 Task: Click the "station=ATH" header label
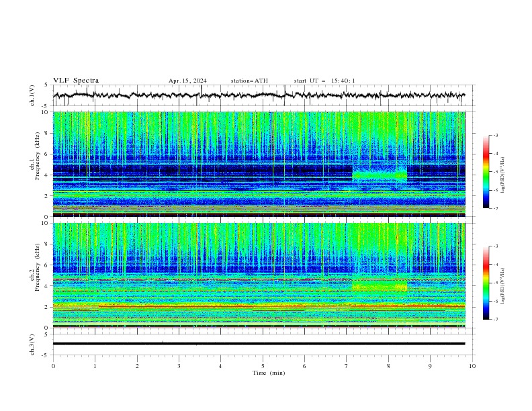(x=249, y=81)
